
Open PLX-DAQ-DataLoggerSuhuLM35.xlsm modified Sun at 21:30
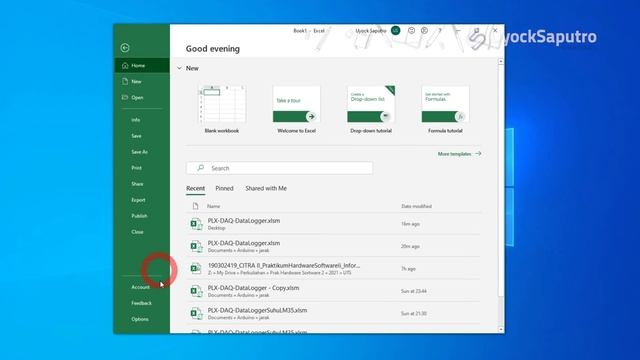point(333,313)
